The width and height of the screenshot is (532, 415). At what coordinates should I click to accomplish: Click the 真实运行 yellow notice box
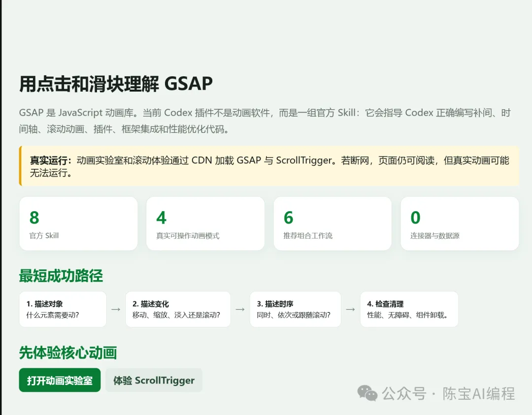269,166
